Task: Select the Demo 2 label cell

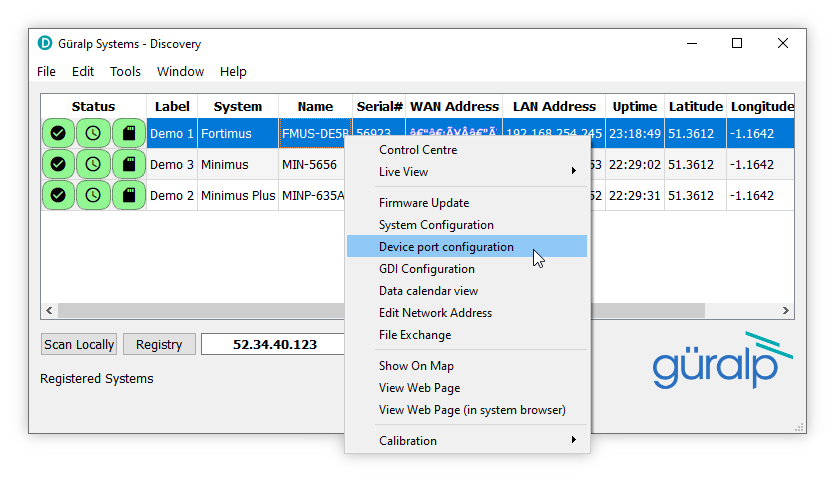Action: (x=172, y=195)
